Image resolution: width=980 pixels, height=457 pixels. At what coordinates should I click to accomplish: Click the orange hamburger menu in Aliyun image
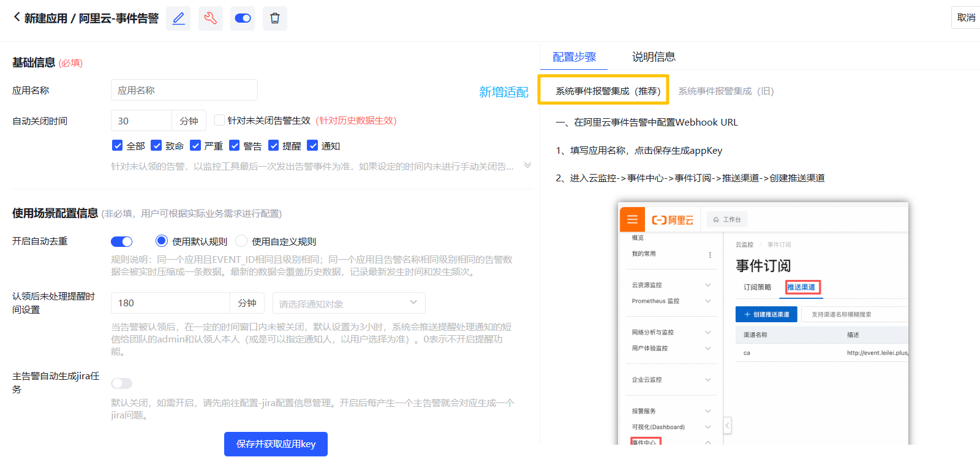click(x=632, y=220)
